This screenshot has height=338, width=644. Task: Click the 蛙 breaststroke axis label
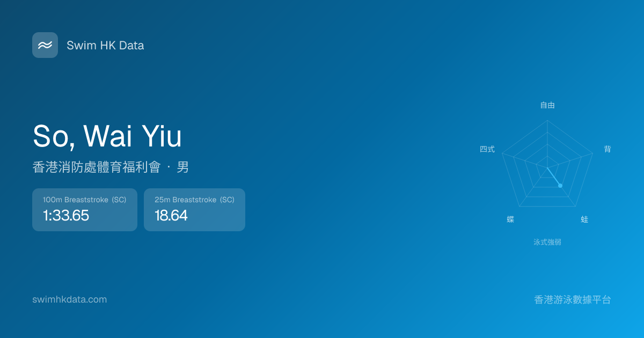[x=584, y=219]
